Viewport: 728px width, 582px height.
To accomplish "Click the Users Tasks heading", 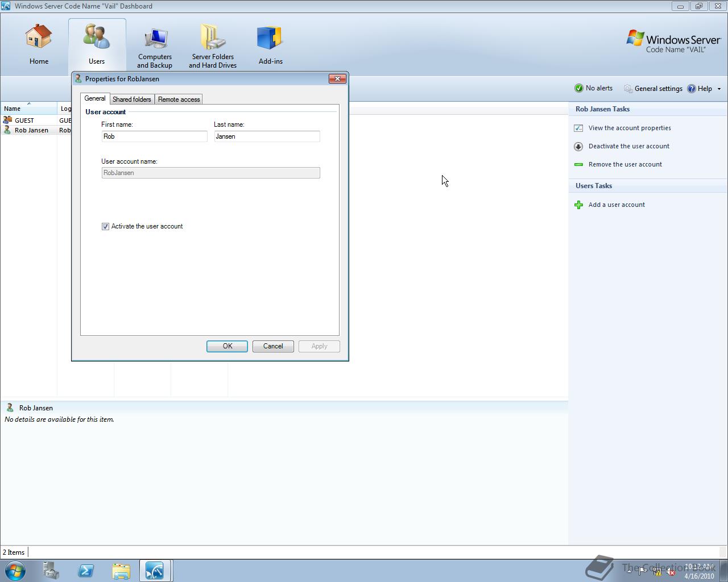I will [x=594, y=186].
